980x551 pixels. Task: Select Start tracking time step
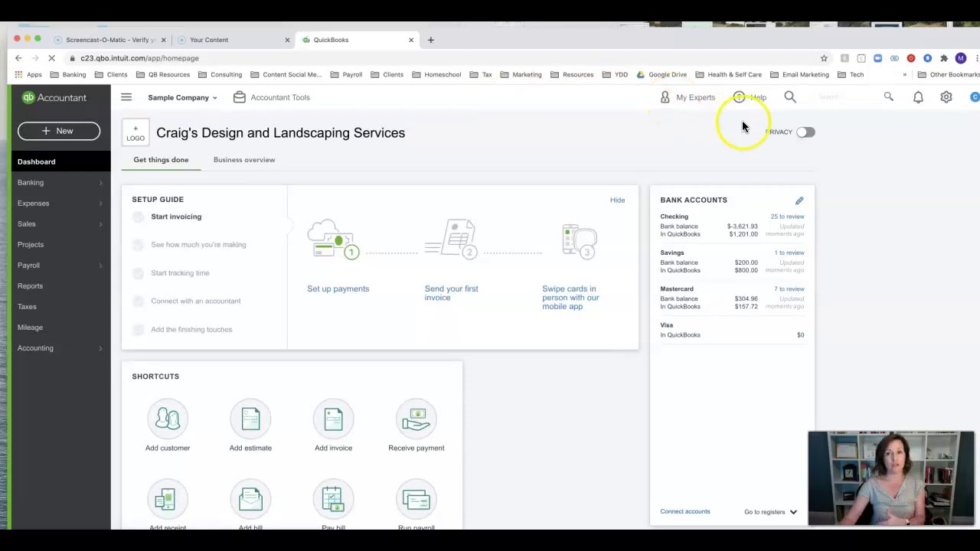click(138, 273)
